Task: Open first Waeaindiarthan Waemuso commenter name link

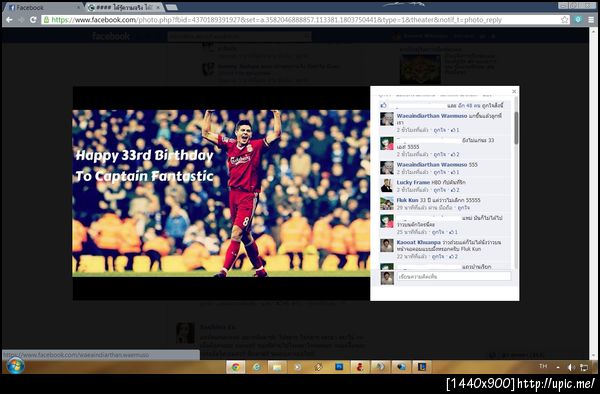Action: pos(432,116)
